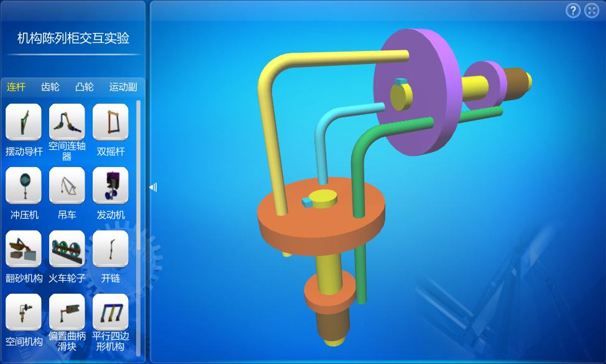
Task: Select the 摆动导杆 mechanism icon
Action: tap(24, 122)
